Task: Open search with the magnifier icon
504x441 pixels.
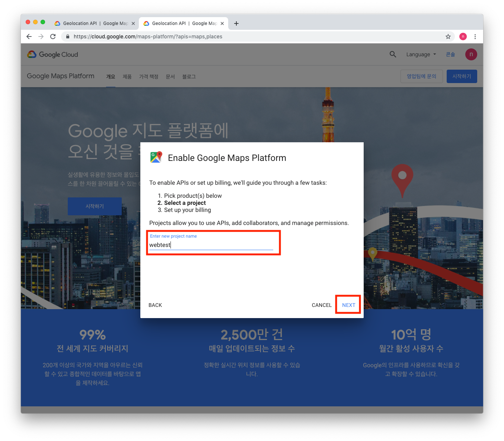Action: pos(393,54)
